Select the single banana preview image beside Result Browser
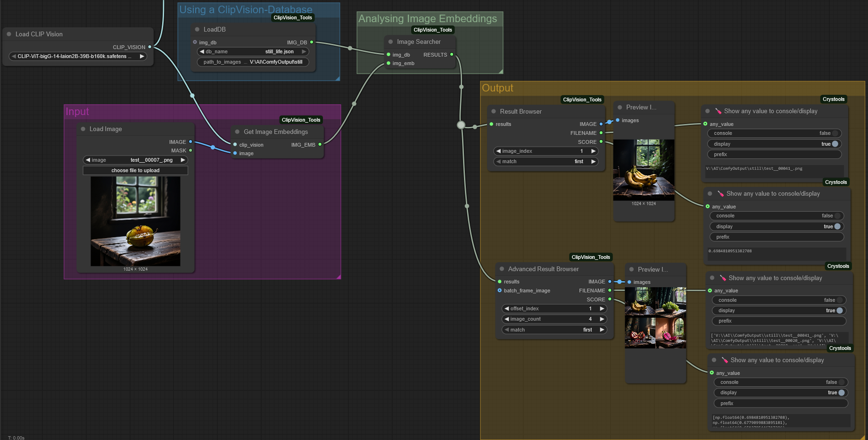This screenshot has height=440, width=868. coord(644,170)
